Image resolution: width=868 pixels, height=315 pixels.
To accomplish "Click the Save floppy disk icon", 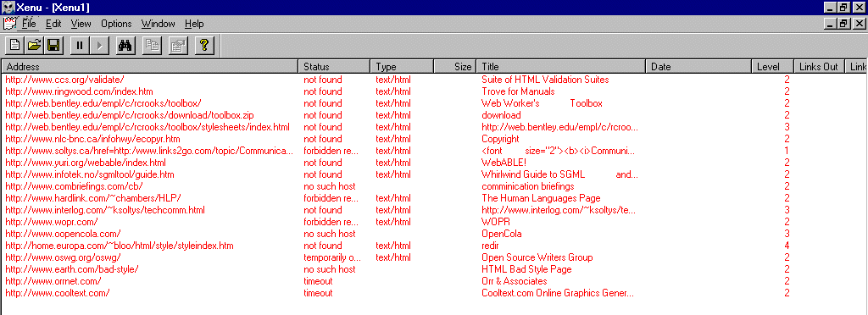I will click(x=53, y=46).
